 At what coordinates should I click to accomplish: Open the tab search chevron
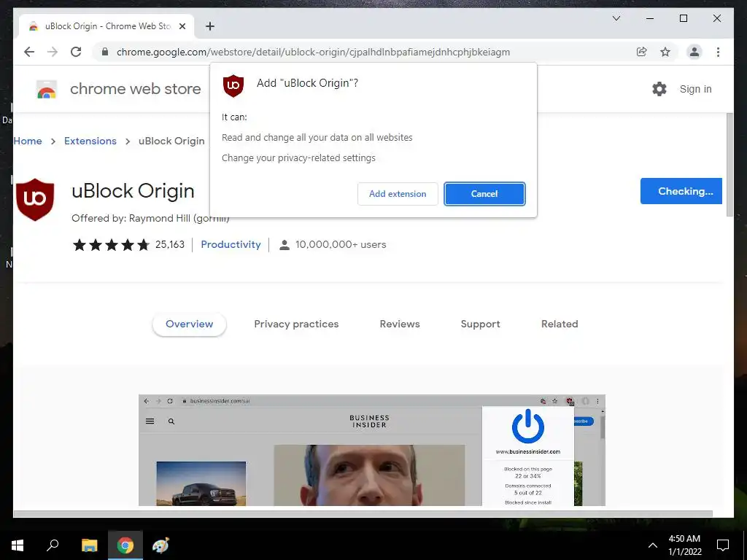pyautogui.click(x=616, y=18)
